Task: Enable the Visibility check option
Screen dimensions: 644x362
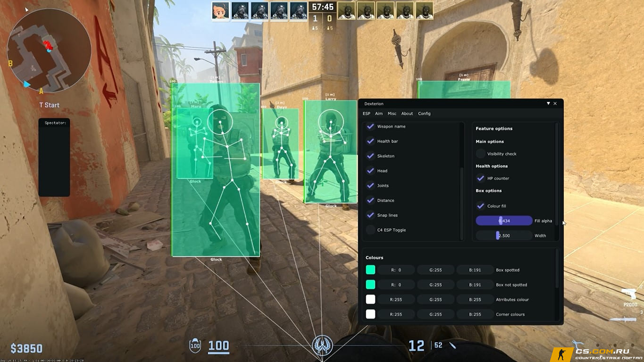Action: point(481,154)
